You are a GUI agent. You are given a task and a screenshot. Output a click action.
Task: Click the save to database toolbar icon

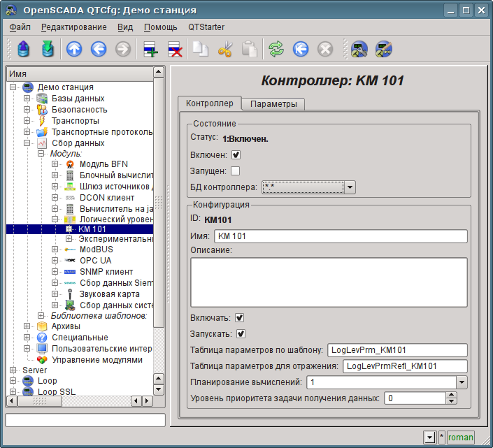click(x=48, y=49)
